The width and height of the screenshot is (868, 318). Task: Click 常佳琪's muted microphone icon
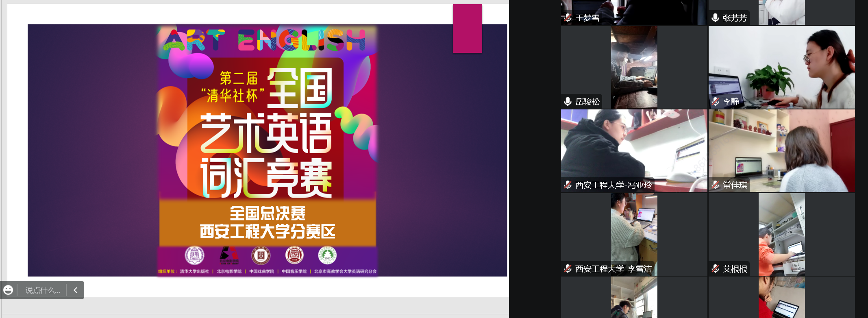point(715,185)
